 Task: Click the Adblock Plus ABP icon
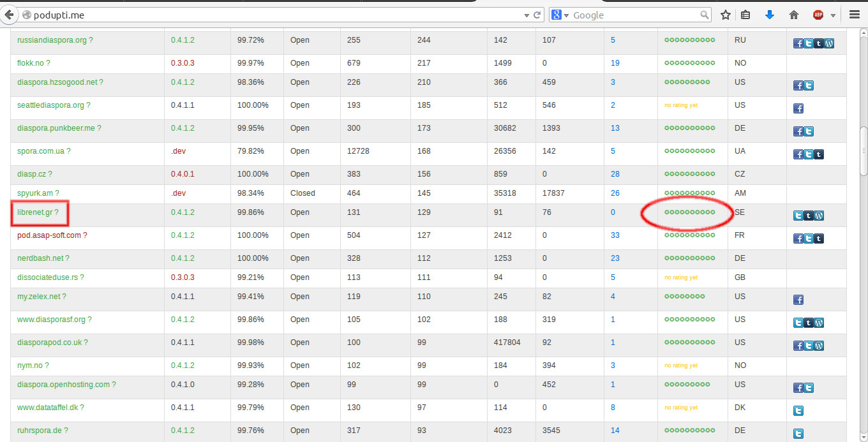pyautogui.click(x=818, y=15)
